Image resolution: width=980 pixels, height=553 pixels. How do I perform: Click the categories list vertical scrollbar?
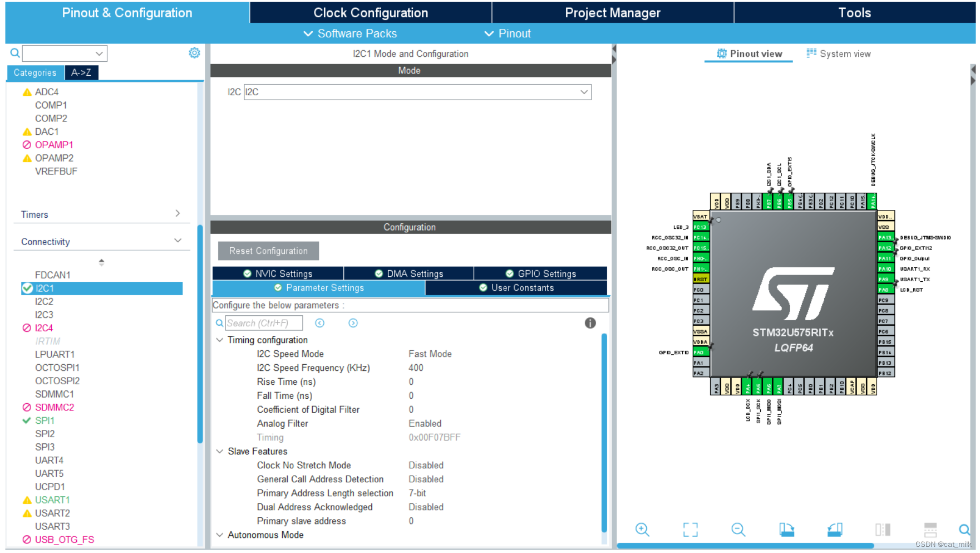coord(200,334)
